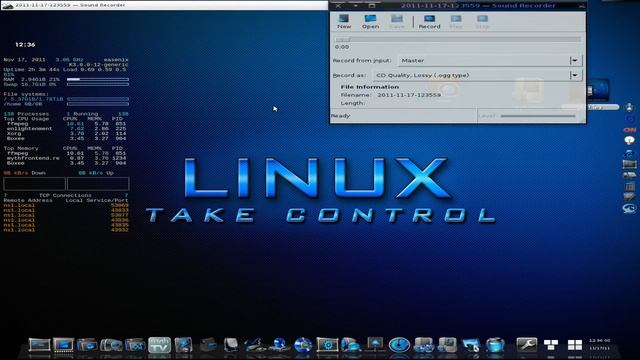Open a file via Open toolbar icon
Screen dimensions: 640x360
[370, 21]
